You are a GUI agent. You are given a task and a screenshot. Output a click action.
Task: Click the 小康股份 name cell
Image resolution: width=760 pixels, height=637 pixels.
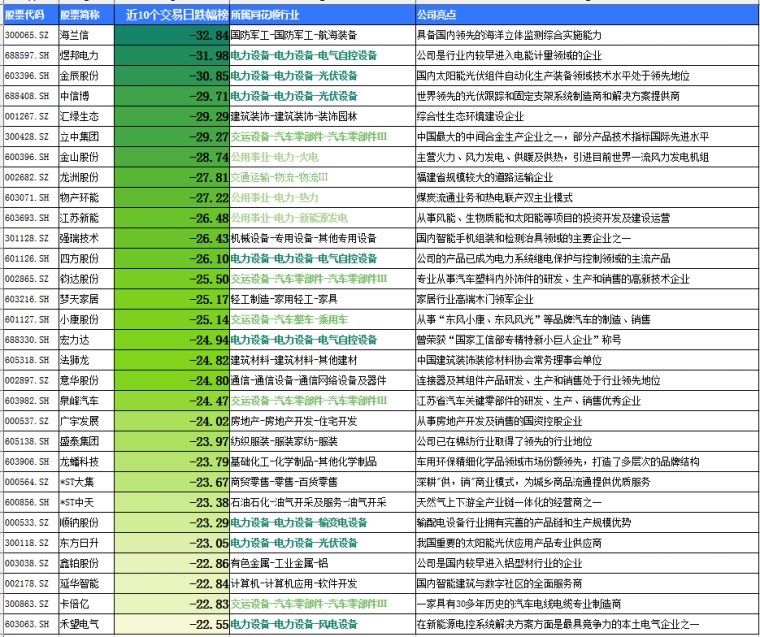86,320
